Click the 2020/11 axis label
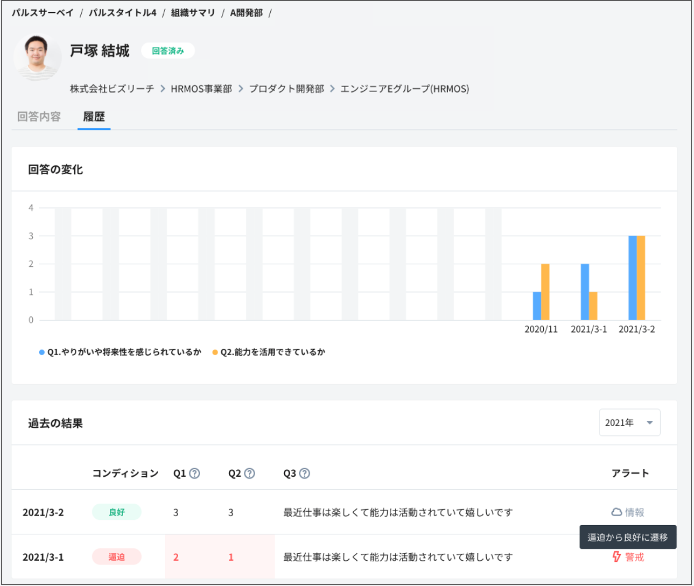 pyautogui.click(x=541, y=329)
